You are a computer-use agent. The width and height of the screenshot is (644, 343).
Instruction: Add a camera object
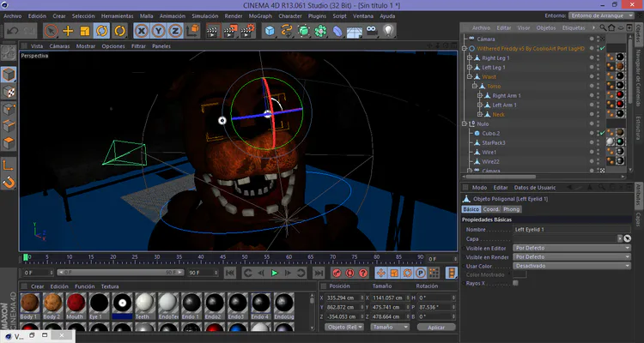(x=371, y=31)
